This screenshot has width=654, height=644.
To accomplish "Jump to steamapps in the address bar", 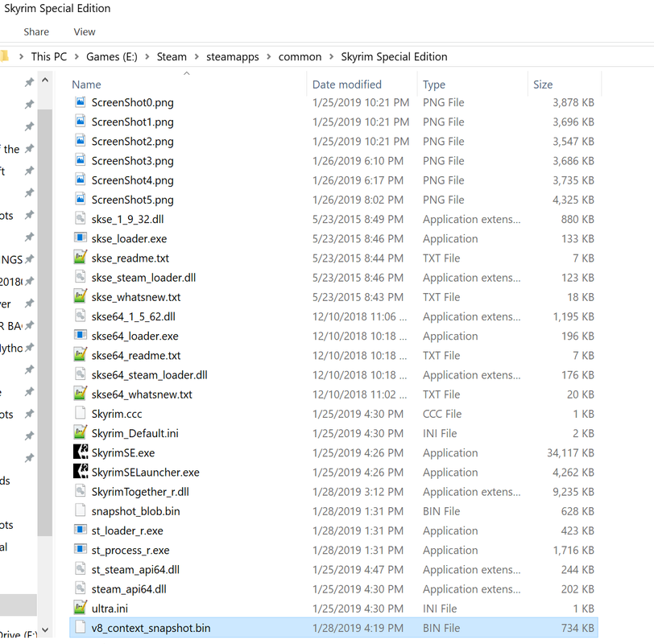I will pyautogui.click(x=232, y=56).
